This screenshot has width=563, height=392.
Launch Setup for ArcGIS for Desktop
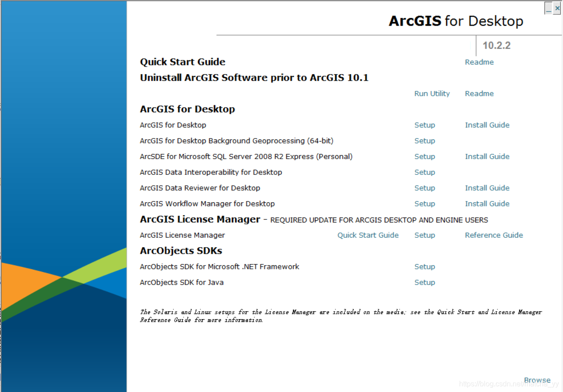coord(425,125)
